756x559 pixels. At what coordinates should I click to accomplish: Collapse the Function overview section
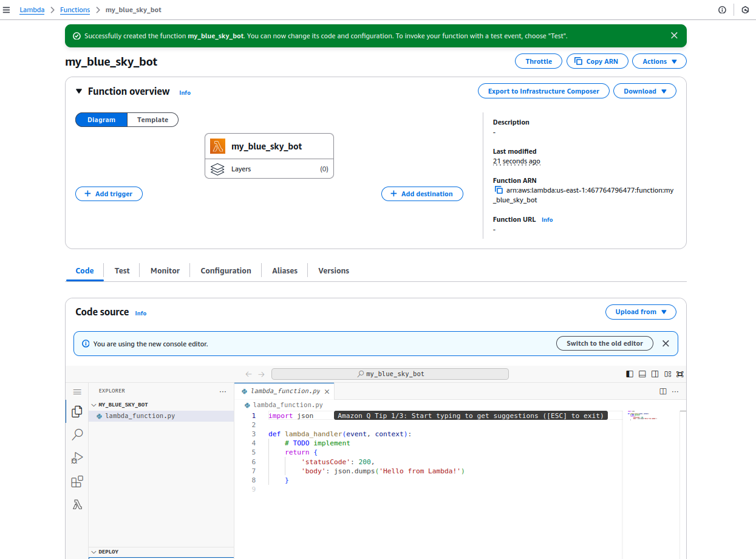[79, 91]
